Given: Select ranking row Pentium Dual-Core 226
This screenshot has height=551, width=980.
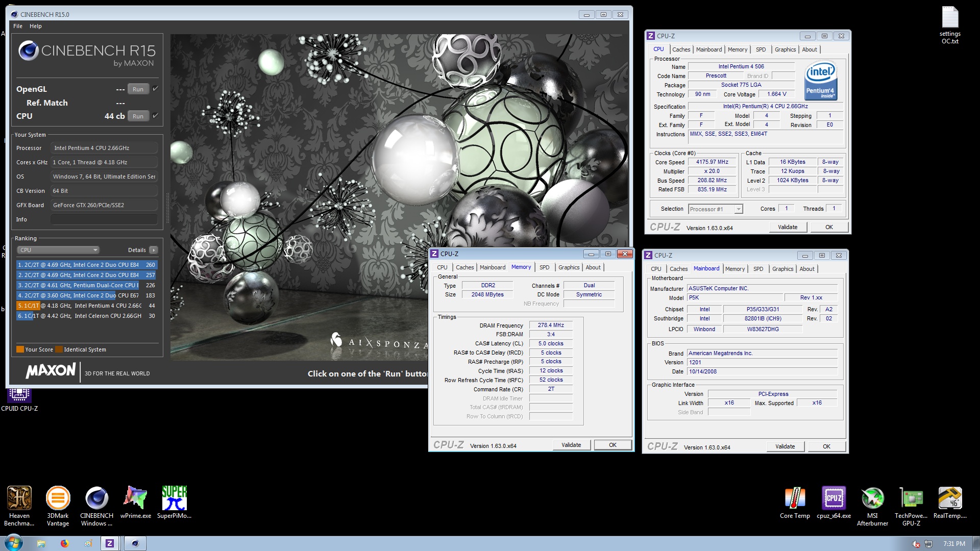Looking at the screenshot, I should point(87,285).
